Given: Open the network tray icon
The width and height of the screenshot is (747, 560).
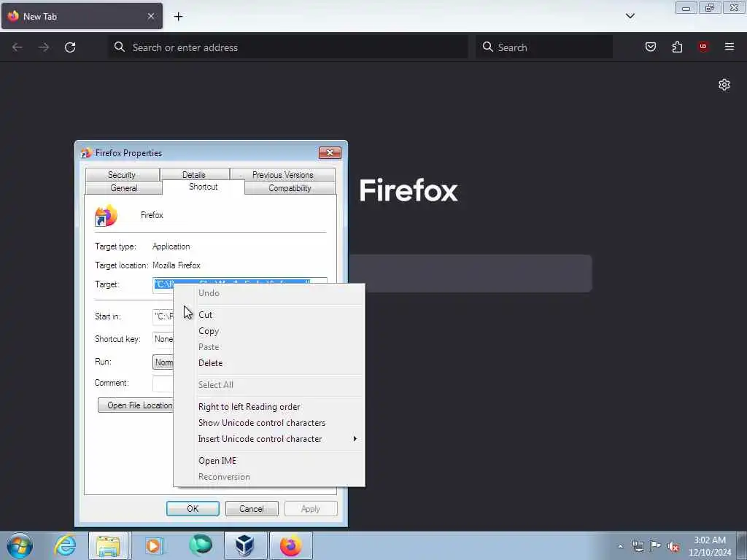Looking at the screenshot, I should click(x=638, y=546).
